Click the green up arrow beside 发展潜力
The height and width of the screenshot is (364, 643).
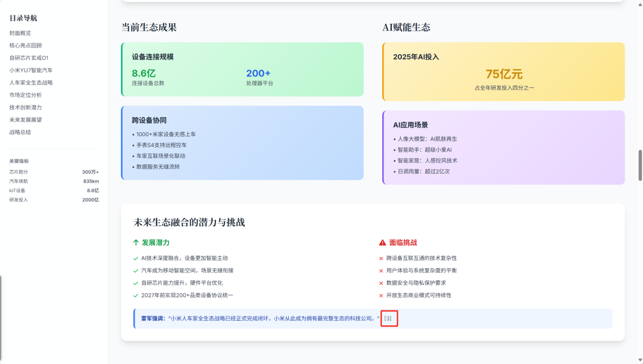(136, 243)
